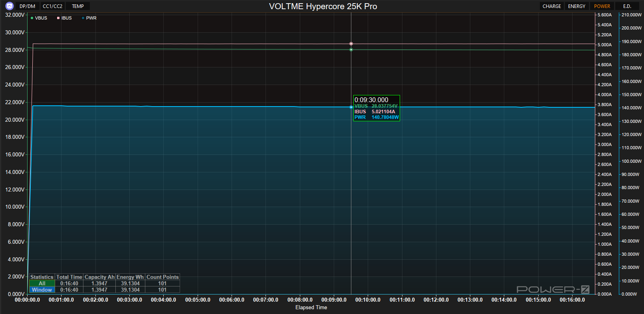
Task: Click the 1.3947 capacity in Window row
Action: pyautogui.click(x=99, y=290)
